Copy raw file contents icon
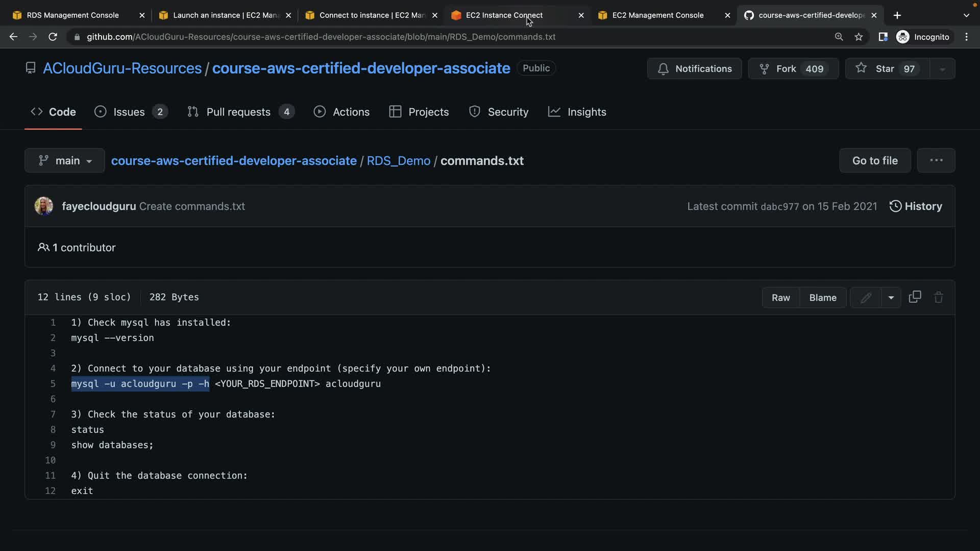Screen dimensions: 980x551 (x=915, y=297)
